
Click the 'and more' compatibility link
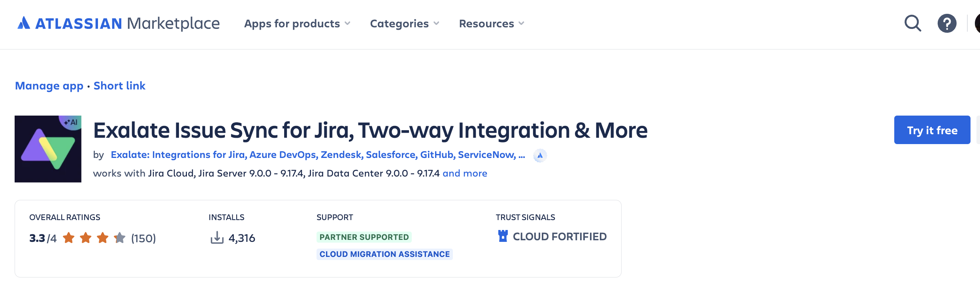click(x=465, y=173)
